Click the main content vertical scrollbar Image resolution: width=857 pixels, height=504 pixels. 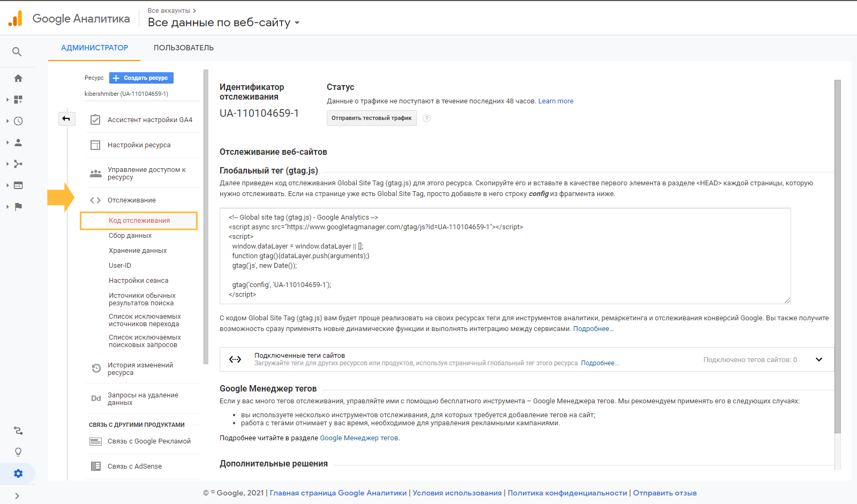pyautogui.click(x=838, y=256)
